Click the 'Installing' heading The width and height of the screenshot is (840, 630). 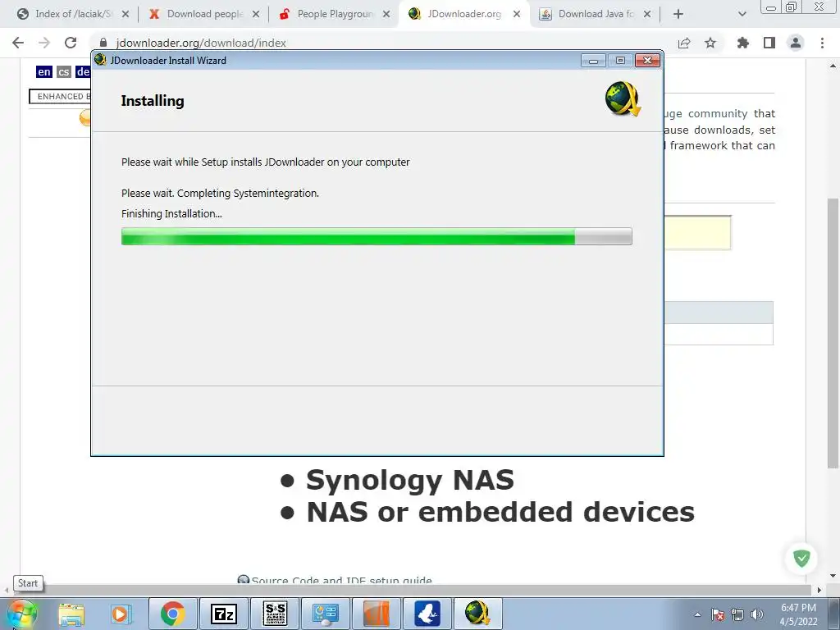153,101
